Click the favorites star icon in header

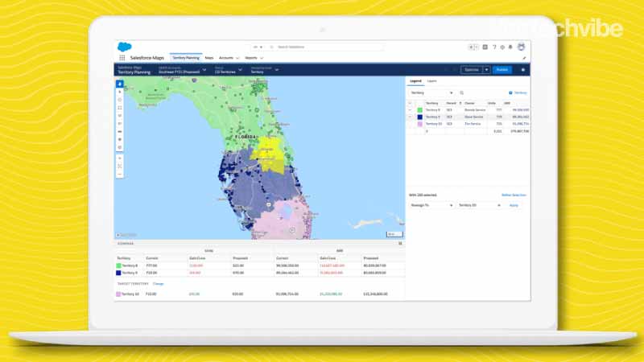pos(473,47)
